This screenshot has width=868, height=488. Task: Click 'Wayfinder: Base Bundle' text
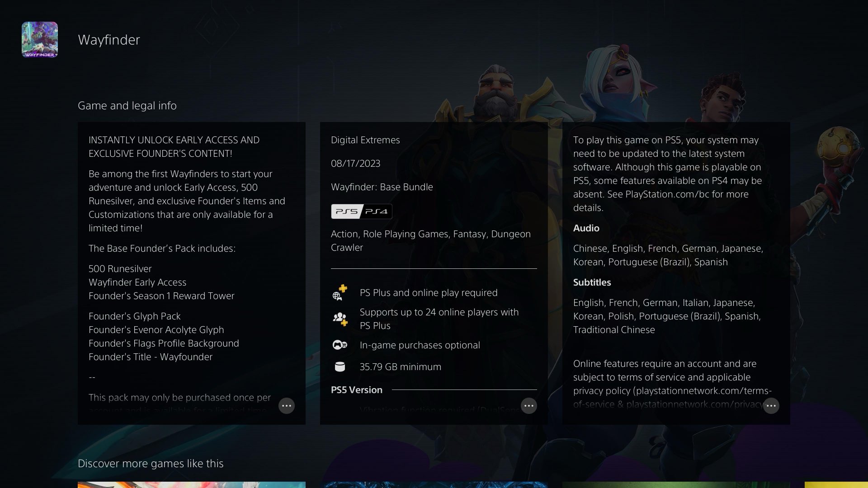(x=382, y=187)
